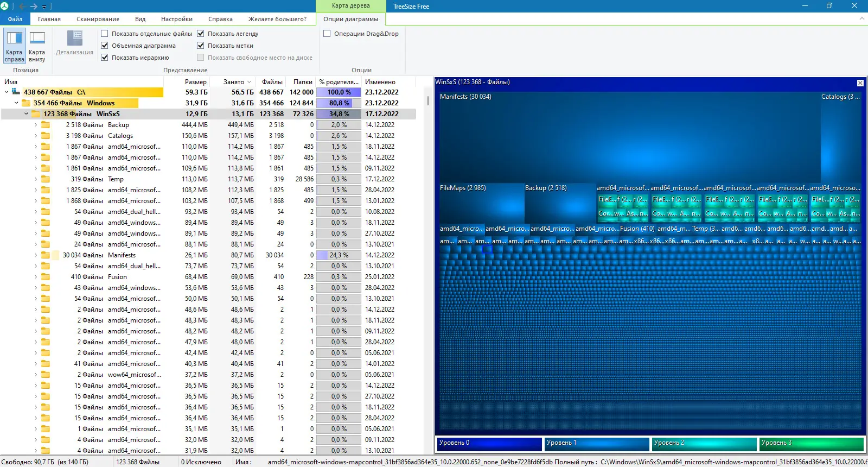Sort by the 'Файлы' column header
Screen dimensions: 868x467
click(x=272, y=82)
